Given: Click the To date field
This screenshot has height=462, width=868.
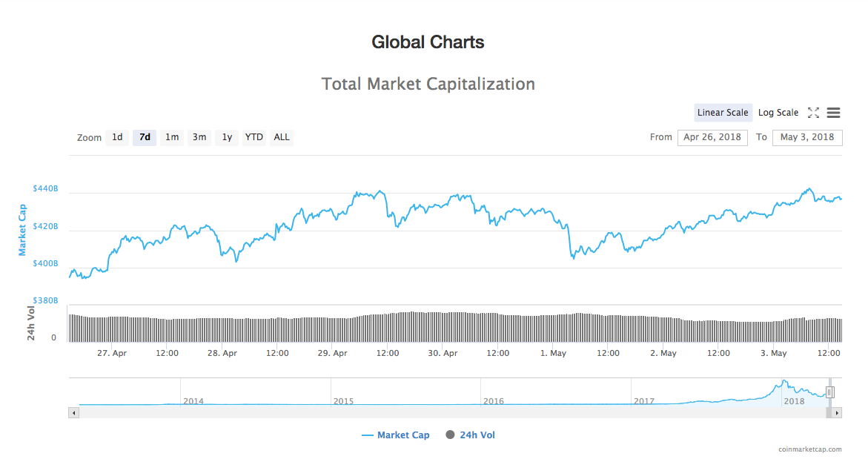Looking at the screenshot, I should click(x=806, y=137).
